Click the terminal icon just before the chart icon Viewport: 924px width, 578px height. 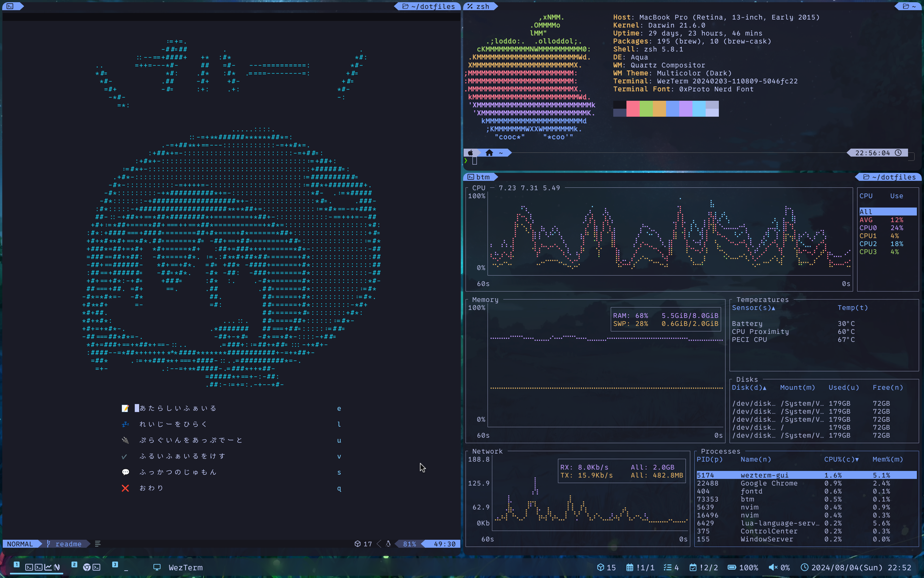coord(38,567)
